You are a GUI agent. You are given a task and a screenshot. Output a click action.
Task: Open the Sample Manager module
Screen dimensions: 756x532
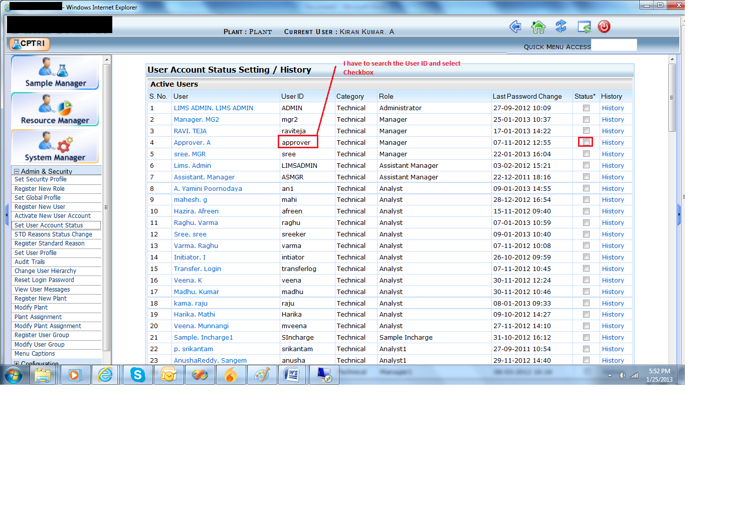(55, 73)
